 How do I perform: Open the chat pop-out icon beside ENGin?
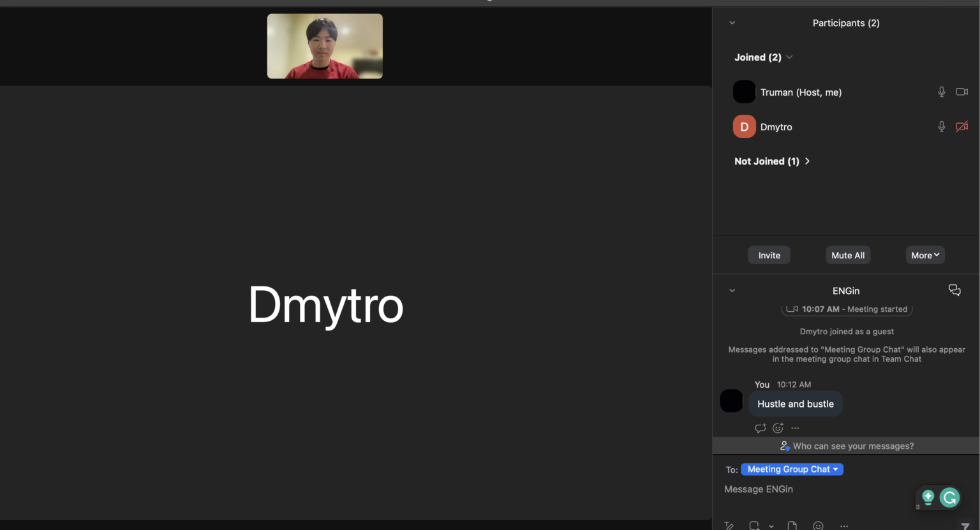point(954,290)
